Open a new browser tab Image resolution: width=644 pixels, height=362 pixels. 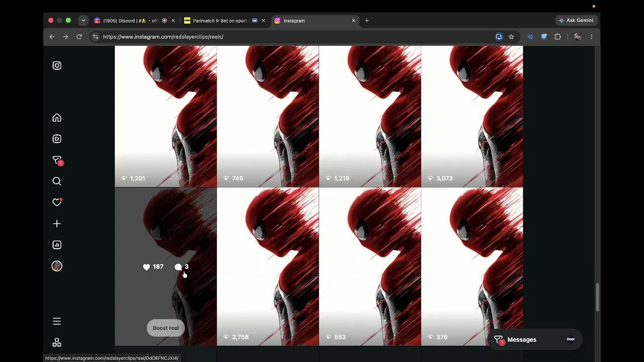tap(367, 21)
